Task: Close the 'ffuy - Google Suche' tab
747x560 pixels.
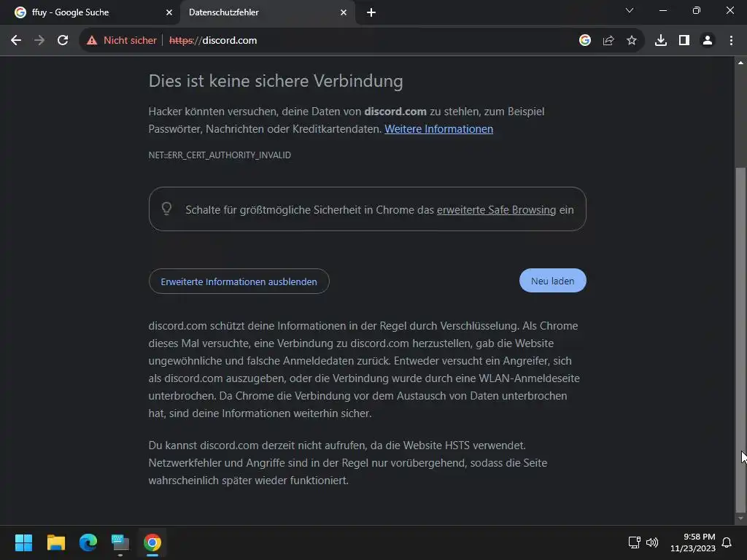Action: (169, 12)
